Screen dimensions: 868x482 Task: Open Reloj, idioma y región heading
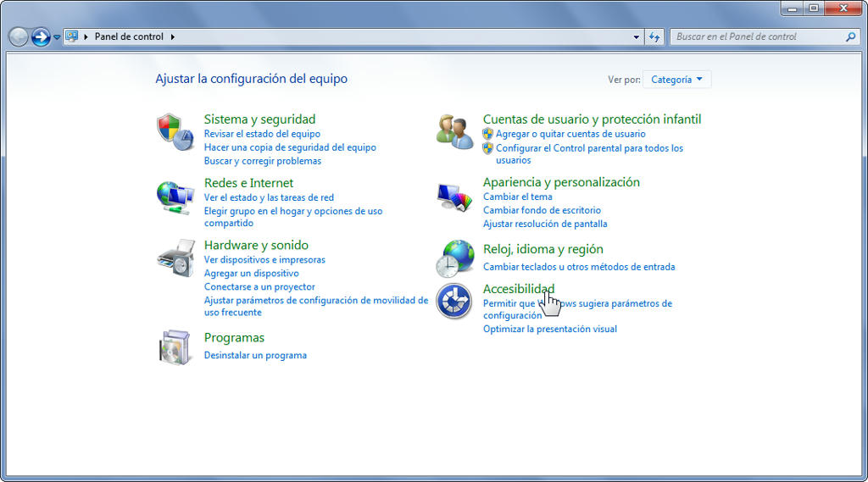point(543,249)
